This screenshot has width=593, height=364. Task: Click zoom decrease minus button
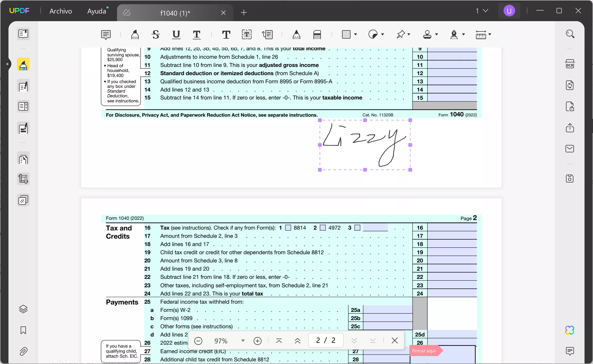click(199, 340)
